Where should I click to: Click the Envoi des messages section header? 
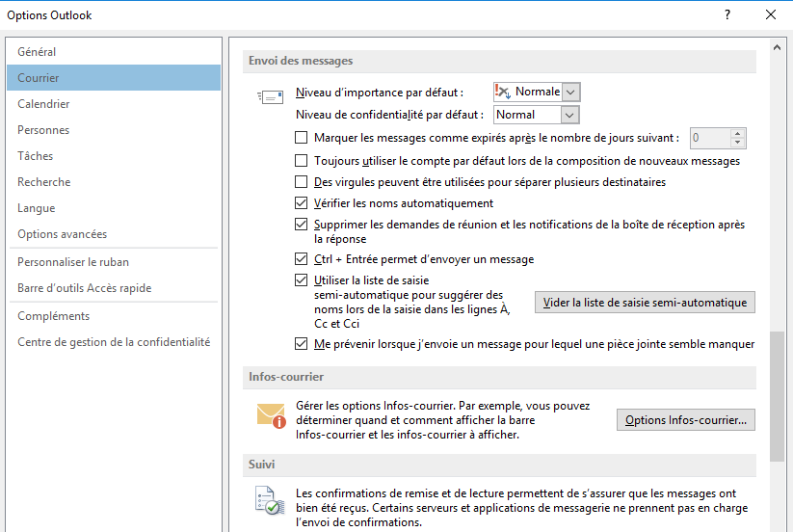click(499, 61)
